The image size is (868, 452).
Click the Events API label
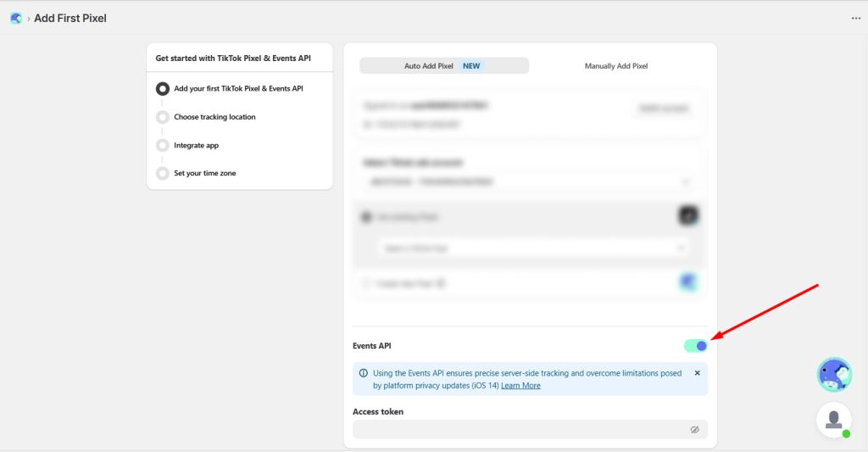click(372, 346)
